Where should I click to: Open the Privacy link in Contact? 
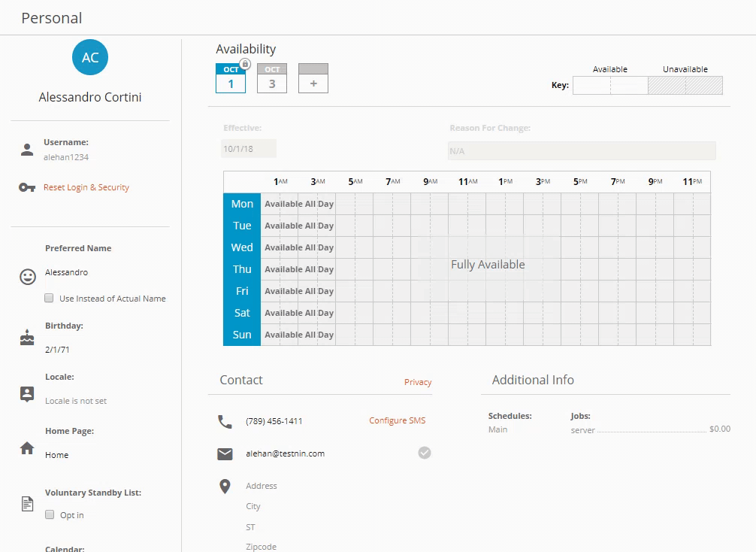click(418, 382)
